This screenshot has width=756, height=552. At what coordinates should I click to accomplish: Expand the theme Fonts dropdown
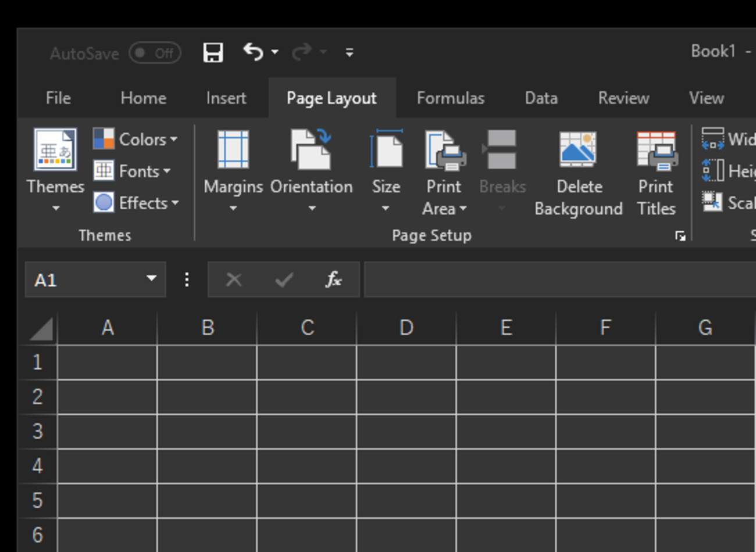pos(132,171)
